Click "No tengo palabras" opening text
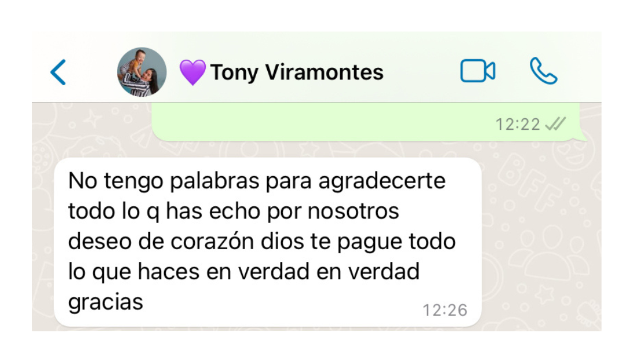 click(x=163, y=181)
